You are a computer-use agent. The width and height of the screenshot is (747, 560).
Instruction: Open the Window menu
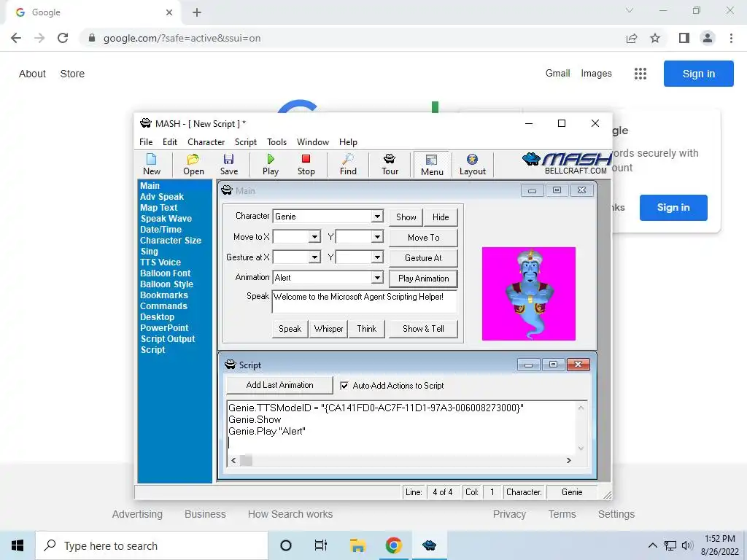tap(312, 142)
